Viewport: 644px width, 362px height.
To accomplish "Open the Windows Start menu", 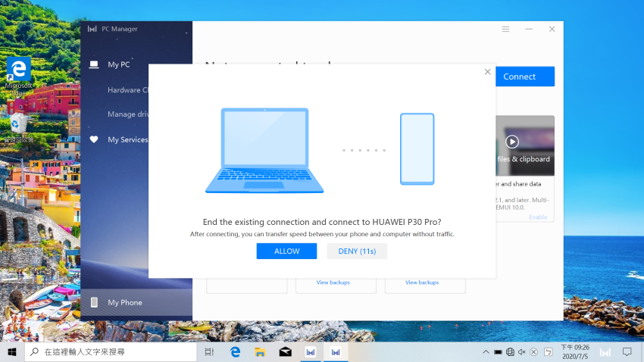I will click(12, 351).
